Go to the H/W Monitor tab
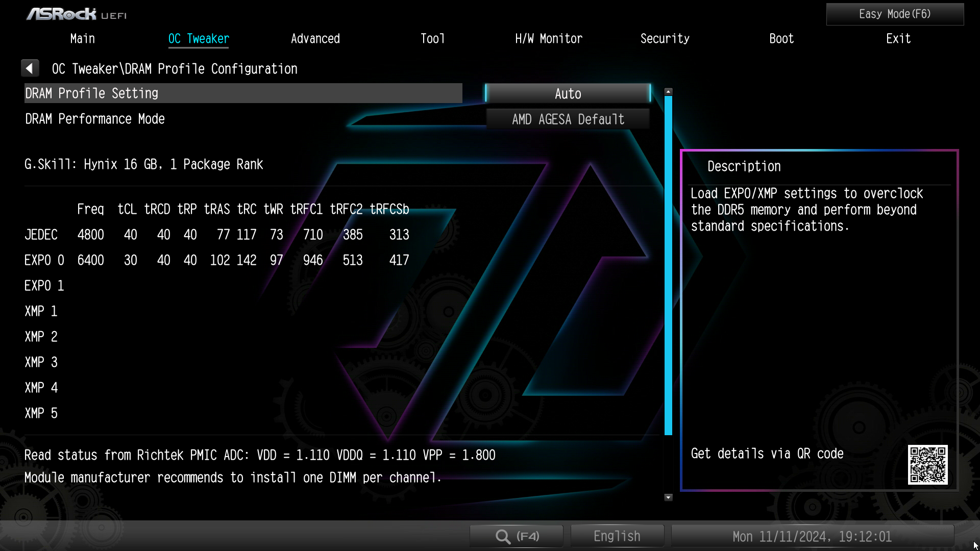Image resolution: width=980 pixels, height=551 pixels. coord(549,39)
